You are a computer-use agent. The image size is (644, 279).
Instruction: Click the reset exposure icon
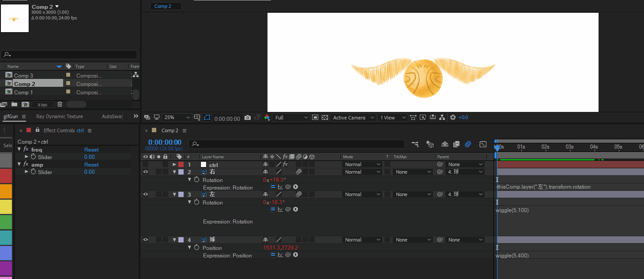(452, 118)
